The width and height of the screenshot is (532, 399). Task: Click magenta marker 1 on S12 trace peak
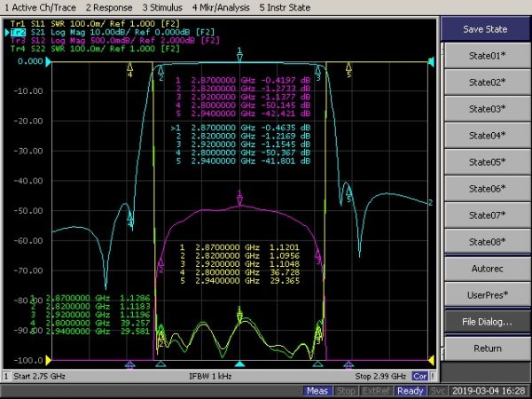pos(240,199)
